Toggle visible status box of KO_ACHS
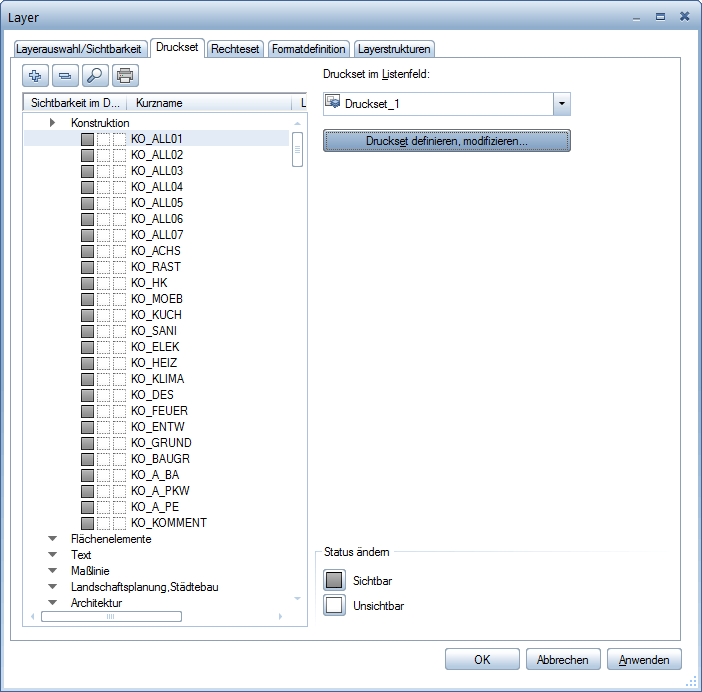702x692 pixels. pos(87,251)
